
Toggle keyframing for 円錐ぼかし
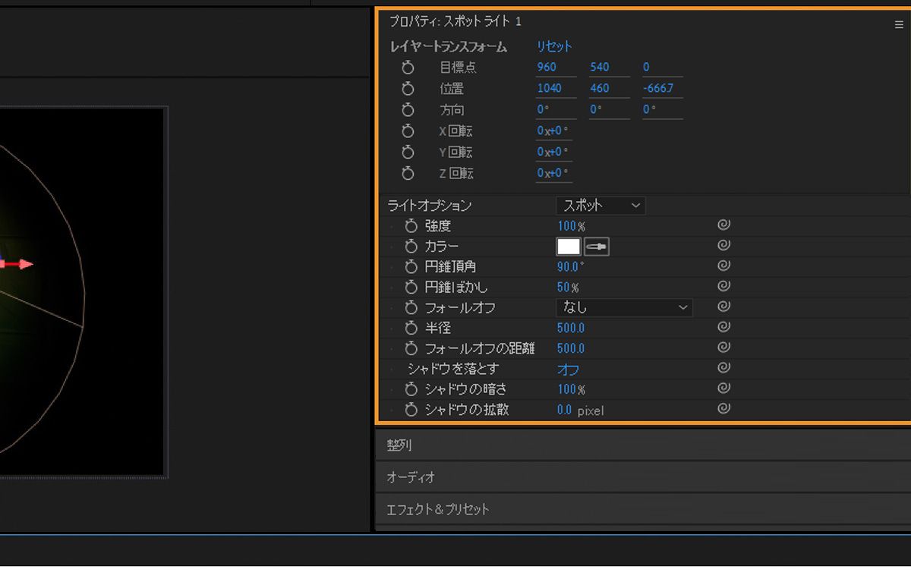[411, 287]
